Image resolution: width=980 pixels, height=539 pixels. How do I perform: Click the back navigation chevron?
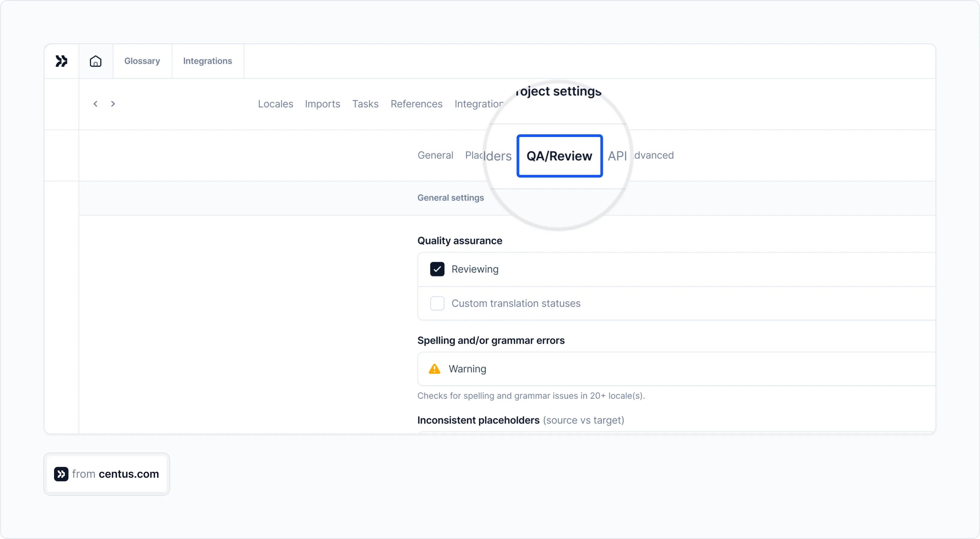(95, 104)
